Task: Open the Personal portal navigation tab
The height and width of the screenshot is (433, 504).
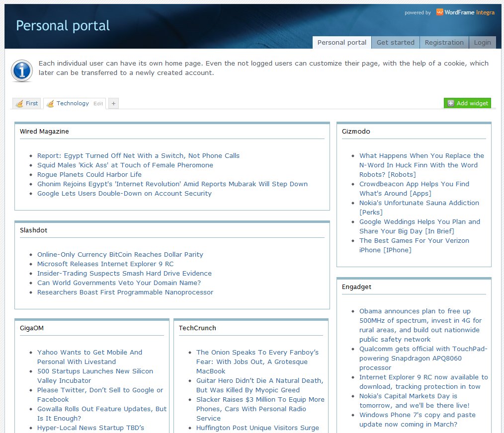Action: (342, 42)
